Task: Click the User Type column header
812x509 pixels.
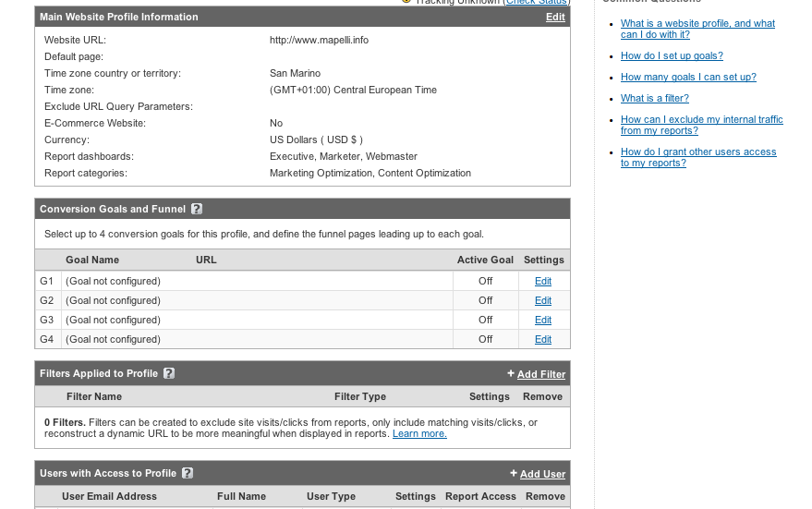Action: tap(331, 497)
